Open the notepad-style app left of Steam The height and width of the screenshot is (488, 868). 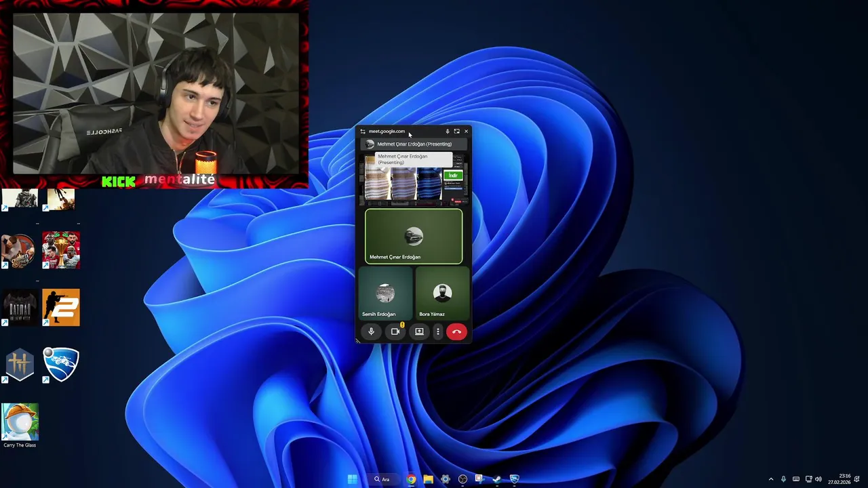coord(479,479)
